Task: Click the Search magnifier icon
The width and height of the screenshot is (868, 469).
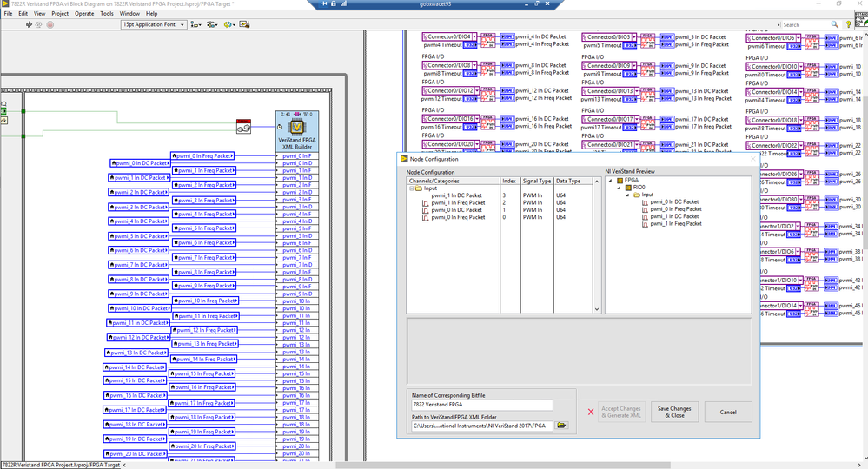Action: pos(834,24)
